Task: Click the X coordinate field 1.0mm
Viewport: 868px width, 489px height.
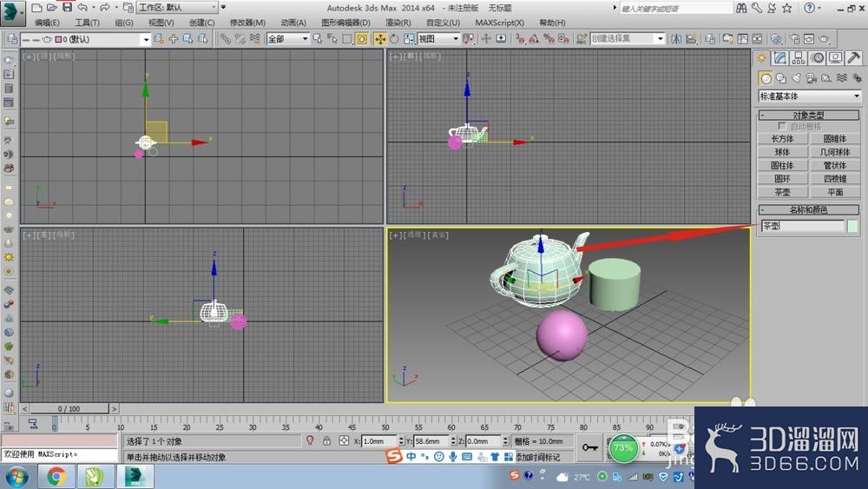Action: [380, 441]
